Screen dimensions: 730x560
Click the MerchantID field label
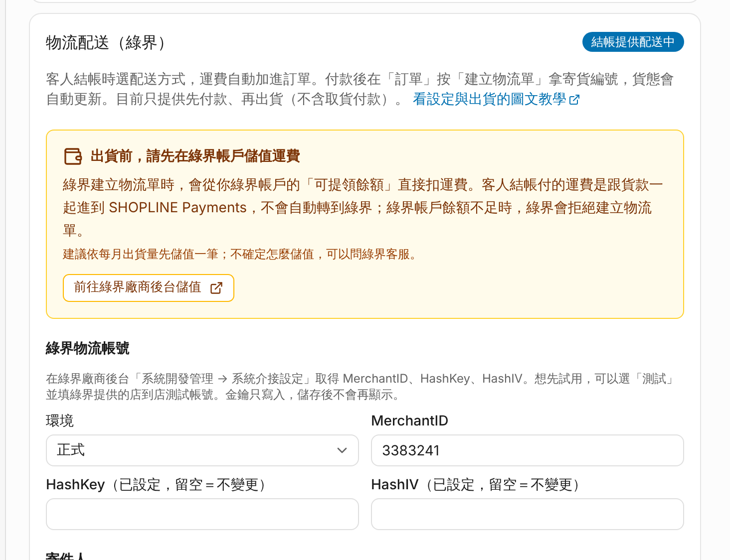(410, 421)
